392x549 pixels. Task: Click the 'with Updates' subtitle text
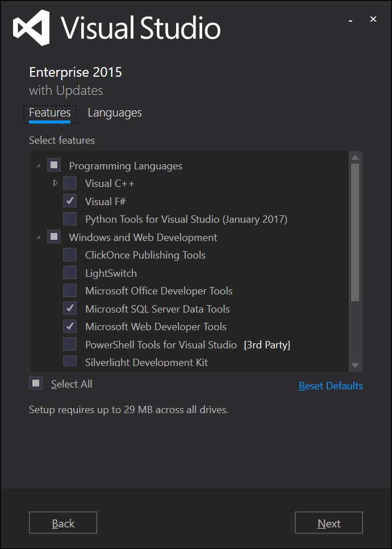pos(66,91)
